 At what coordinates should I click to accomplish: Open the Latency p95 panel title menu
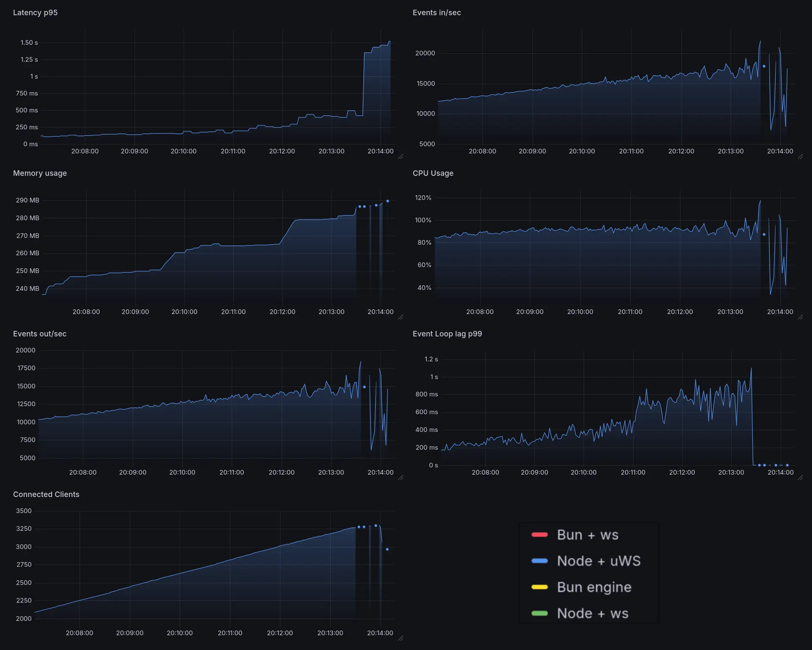point(35,13)
